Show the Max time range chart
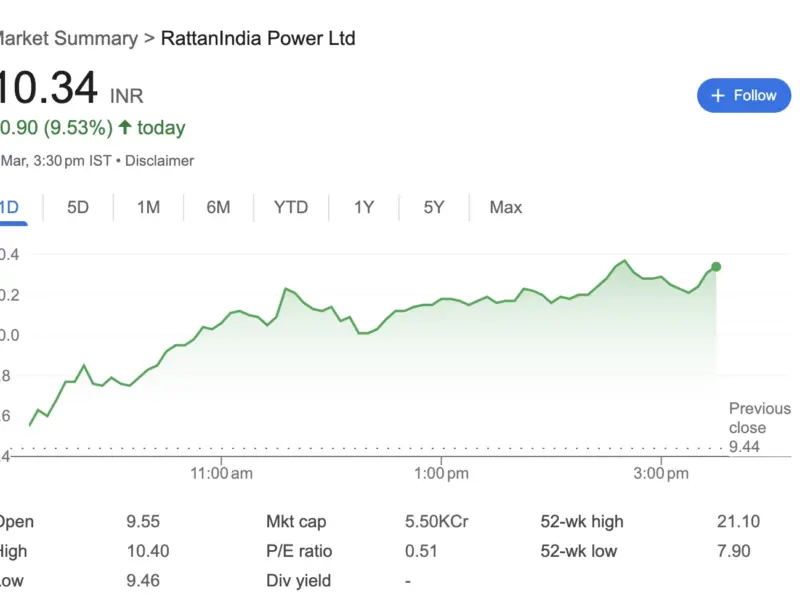 (x=504, y=207)
